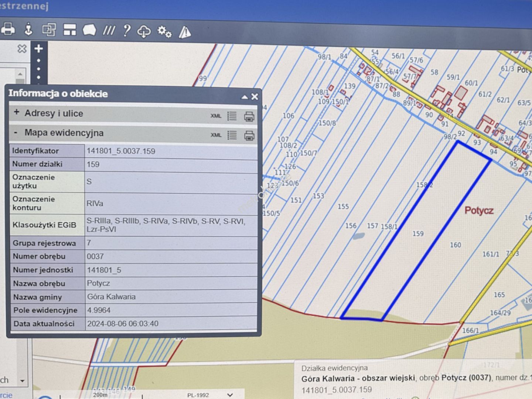
Task: Click the print icon in top toolbar
Action: (8, 29)
